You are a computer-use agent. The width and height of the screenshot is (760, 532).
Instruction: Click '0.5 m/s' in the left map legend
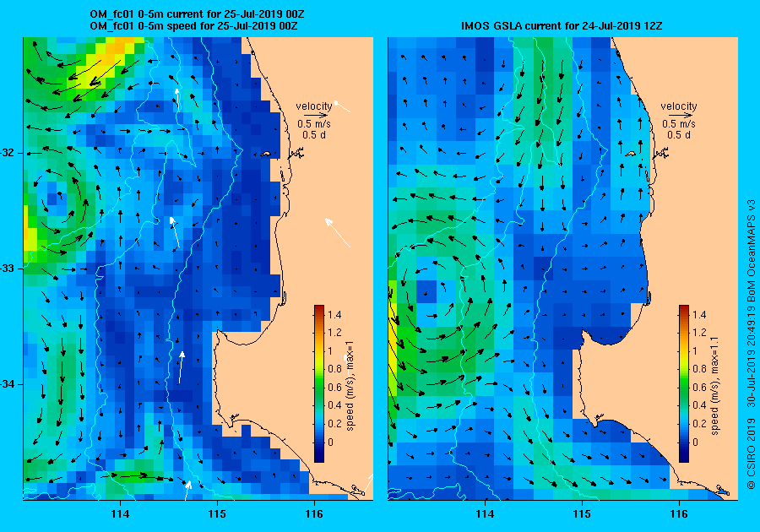click(x=314, y=124)
